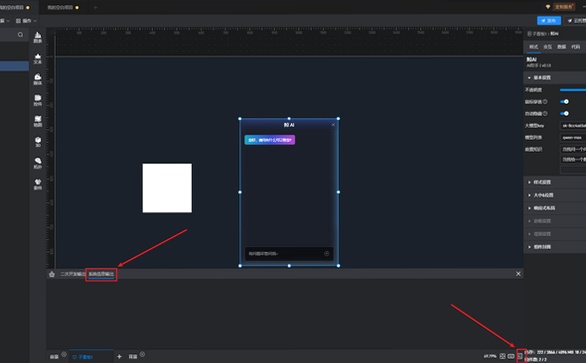Click the AI widget title bar

pyautogui.click(x=289, y=125)
